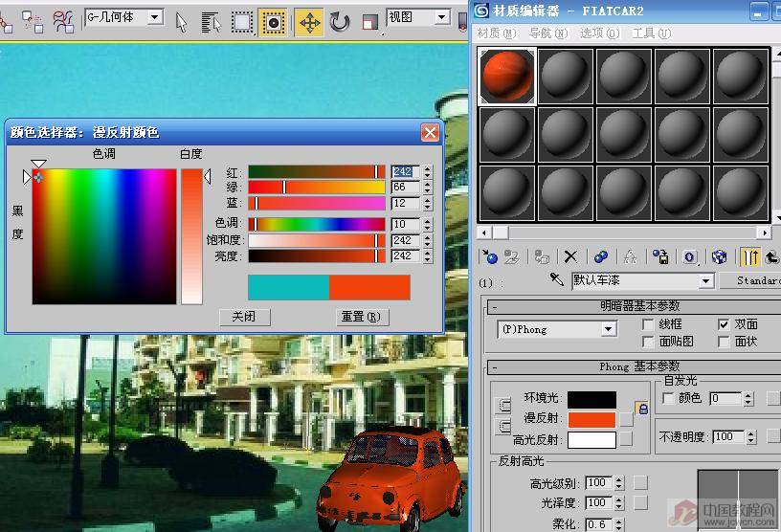Click the 关闭 button in color selector
This screenshot has height=532, width=781.
245,317
